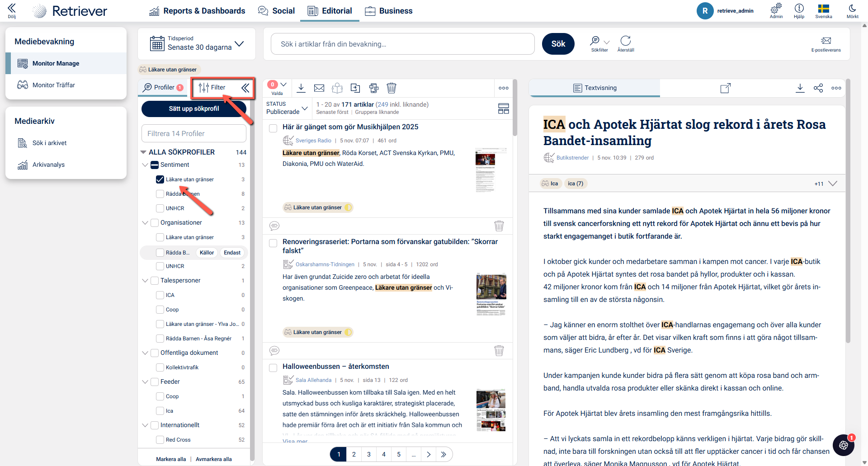The height and width of the screenshot is (466, 868).
Task: Tick the Talespersoner group checkbox
Action: point(155,281)
